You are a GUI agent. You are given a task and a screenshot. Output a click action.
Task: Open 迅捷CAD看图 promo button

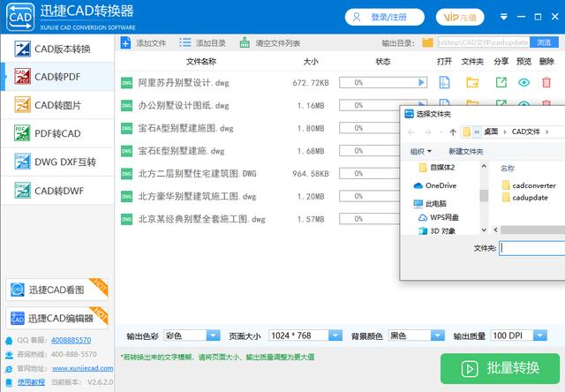(56, 290)
